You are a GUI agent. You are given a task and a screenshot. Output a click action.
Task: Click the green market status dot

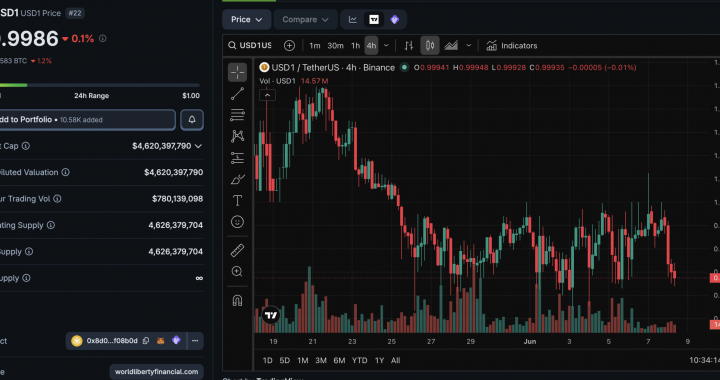click(404, 67)
